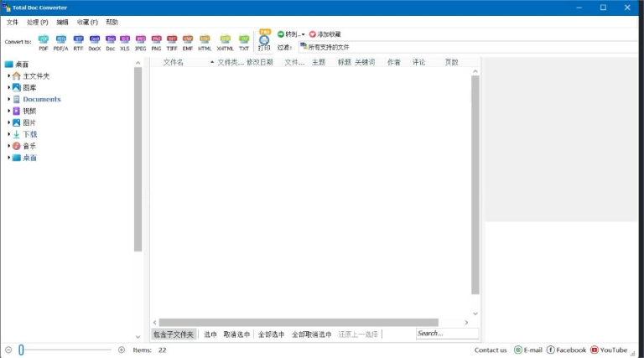Expand the 下载 tree node
The width and height of the screenshot is (644, 358).
pos(8,134)
